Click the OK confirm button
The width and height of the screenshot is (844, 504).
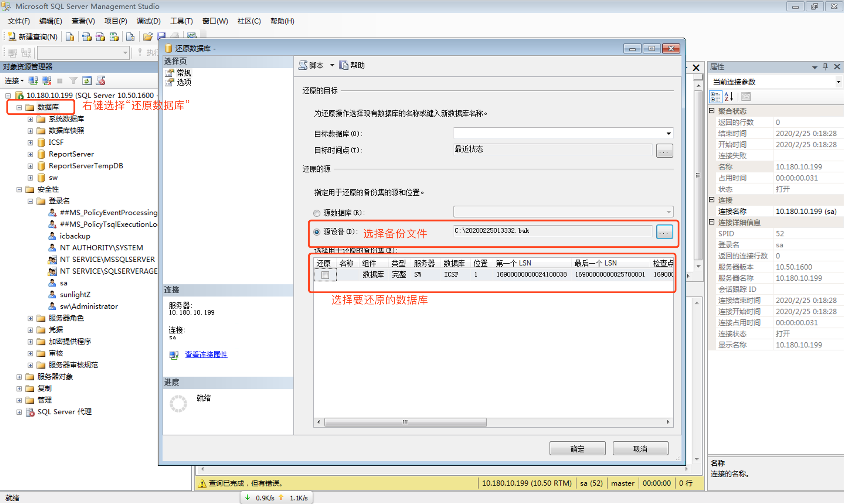click(577, 449)
